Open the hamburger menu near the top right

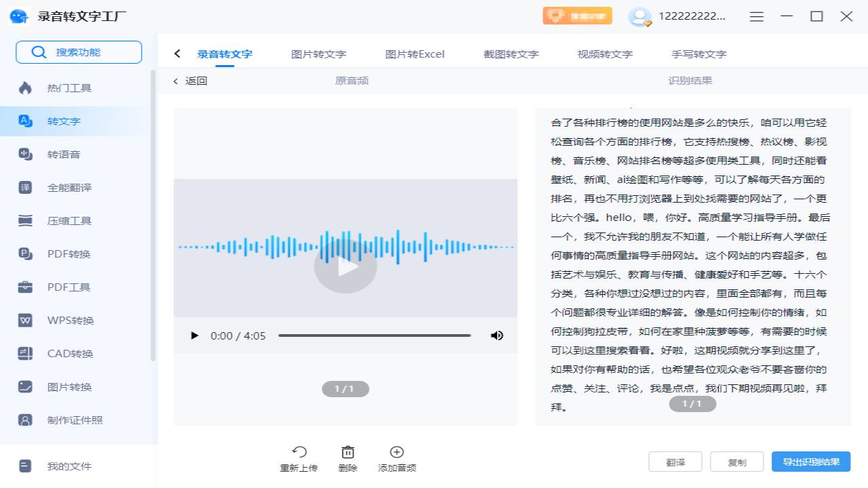click(x=756, y=16)
